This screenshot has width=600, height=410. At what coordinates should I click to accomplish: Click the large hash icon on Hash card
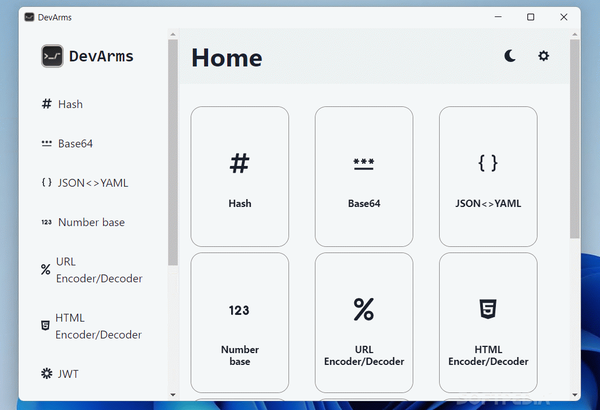coord(240,163)
